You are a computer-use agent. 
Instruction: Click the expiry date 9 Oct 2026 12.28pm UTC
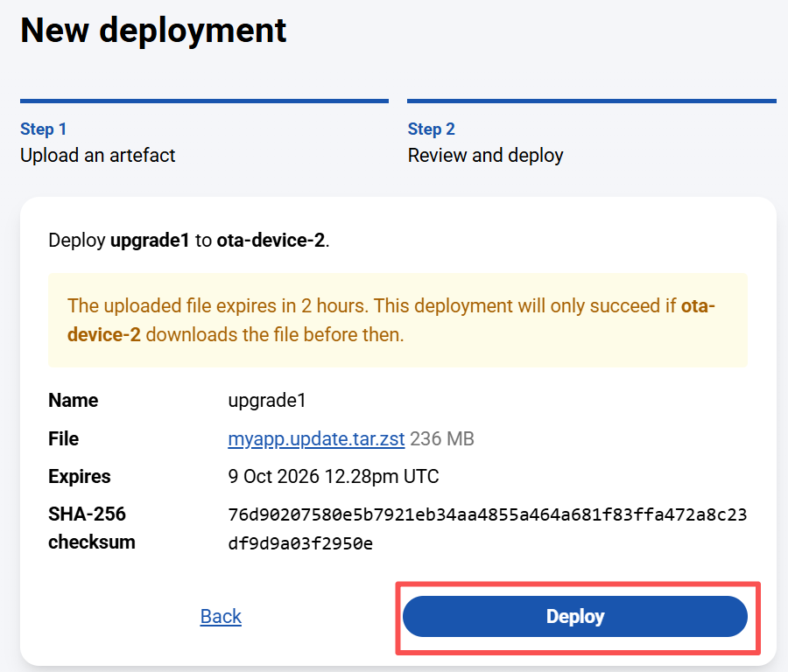coord(334,476)
